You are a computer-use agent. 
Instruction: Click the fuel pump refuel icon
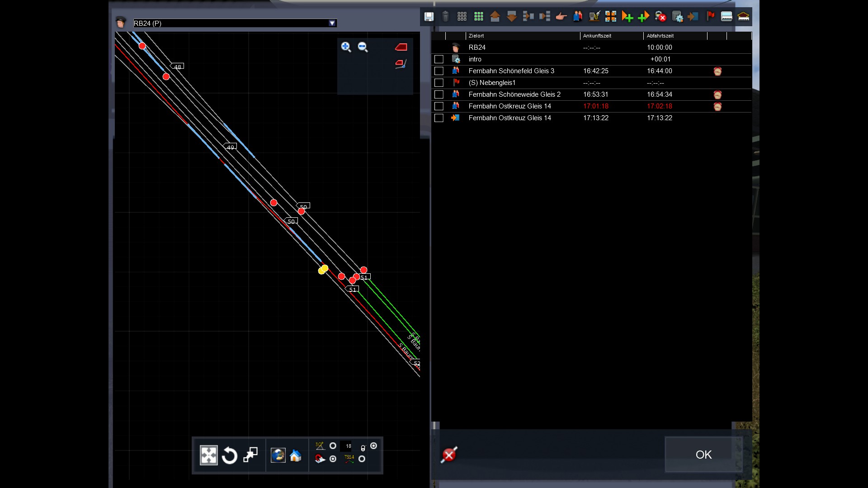(594, 17)
